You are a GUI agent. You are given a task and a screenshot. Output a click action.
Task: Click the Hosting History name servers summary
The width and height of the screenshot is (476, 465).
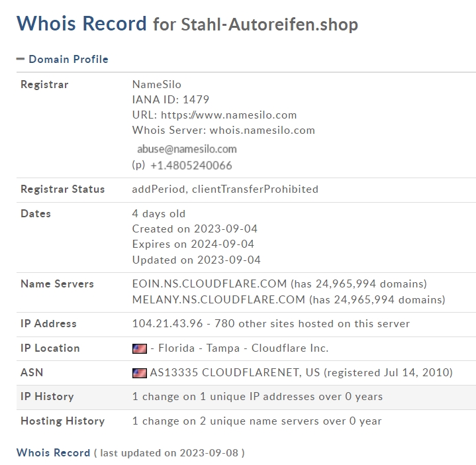[256, 421]
